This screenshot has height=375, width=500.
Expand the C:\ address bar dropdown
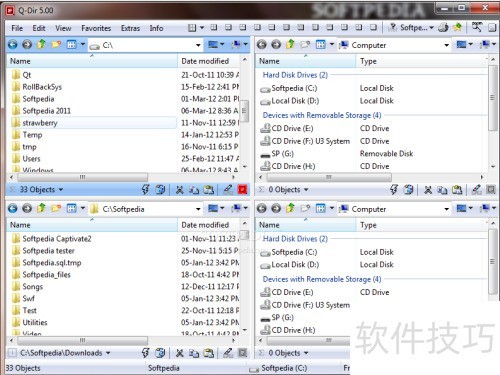coord(198,45)
